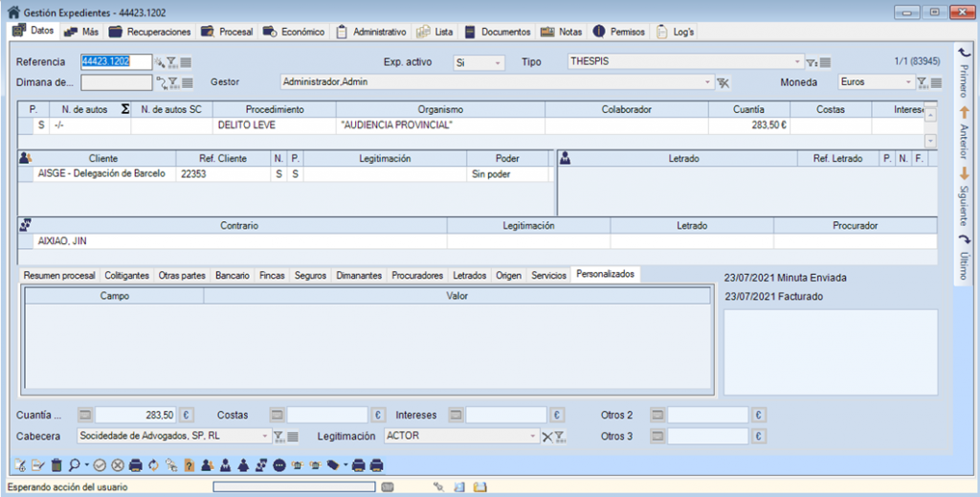Open the Exp. activo dropdown
The height and width of the screenshot is (497, 980).
498,62
